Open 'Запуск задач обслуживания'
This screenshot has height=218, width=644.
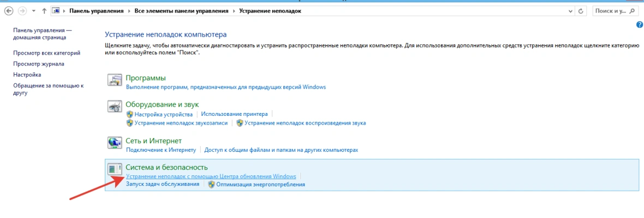pos(163,184)
